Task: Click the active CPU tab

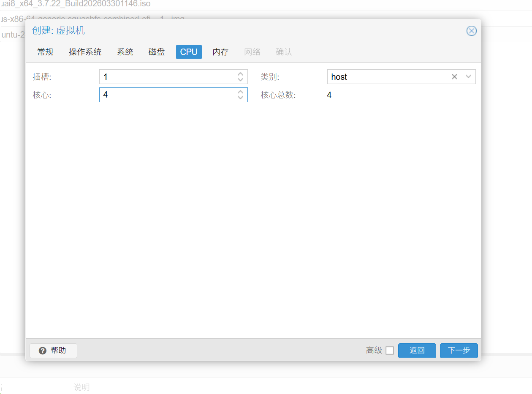Action: coord(189,52)
